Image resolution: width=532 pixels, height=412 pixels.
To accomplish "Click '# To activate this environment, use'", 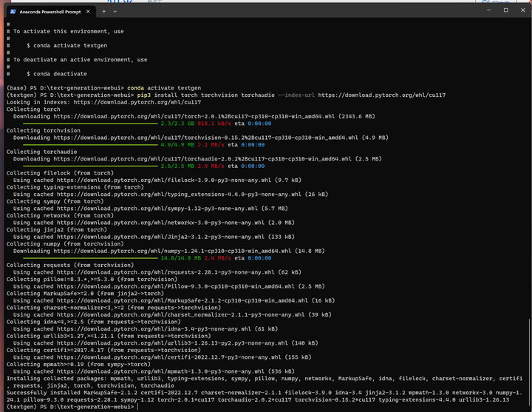I will (65, 31).
